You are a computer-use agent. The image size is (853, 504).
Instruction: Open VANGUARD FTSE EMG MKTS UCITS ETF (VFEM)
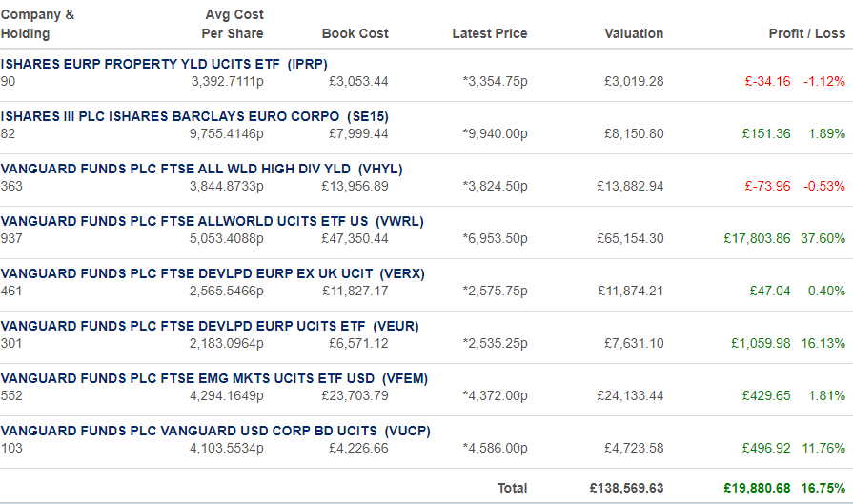(214, 378)
